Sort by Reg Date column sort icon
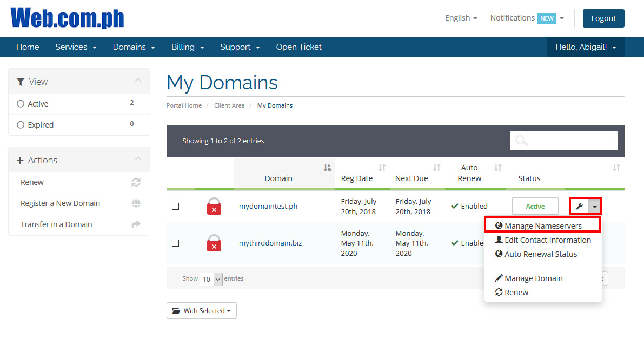 coord(382,168)
